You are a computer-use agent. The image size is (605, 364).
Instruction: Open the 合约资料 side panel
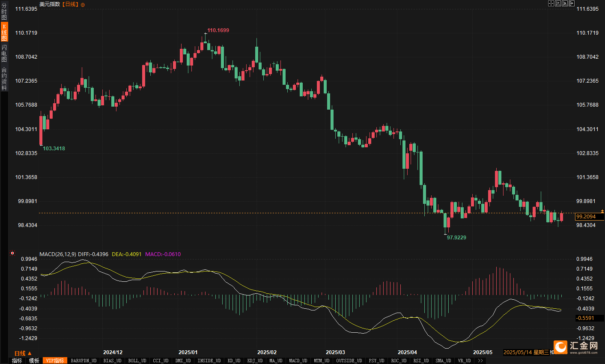pos(4,79)
